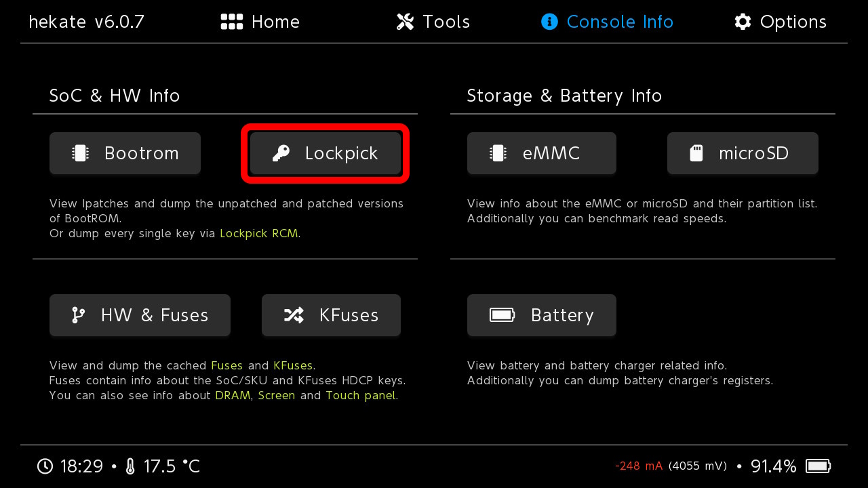Click the 91.4% battery percentage text
This screenshot has height=488, width=868.
tap(773, 466)
